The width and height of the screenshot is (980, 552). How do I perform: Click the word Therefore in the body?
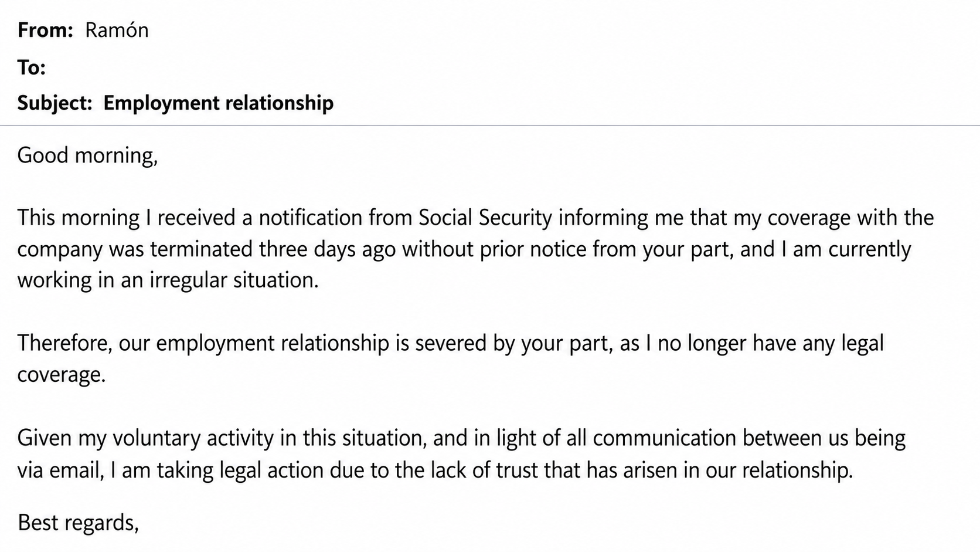64,343
